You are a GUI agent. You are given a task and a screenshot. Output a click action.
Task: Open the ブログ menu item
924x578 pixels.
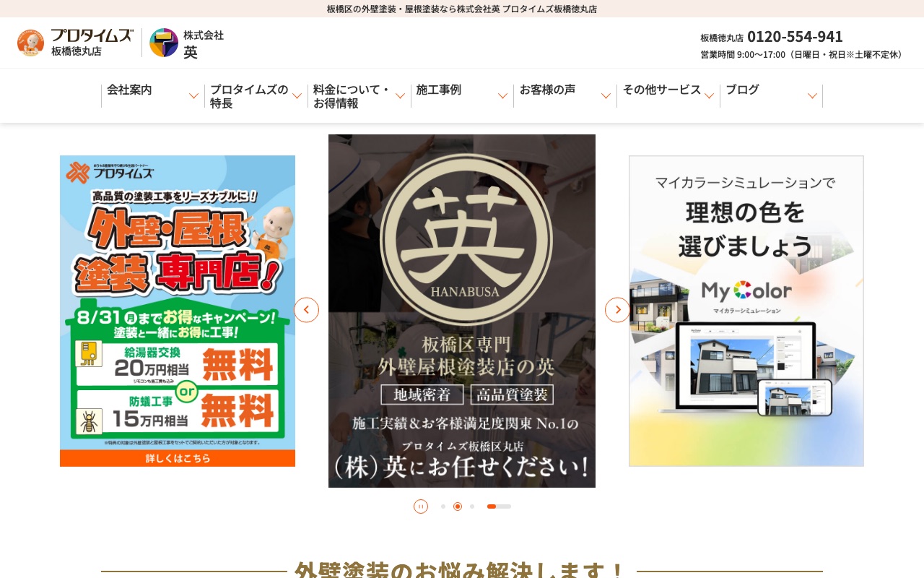[x=742, y=90]
